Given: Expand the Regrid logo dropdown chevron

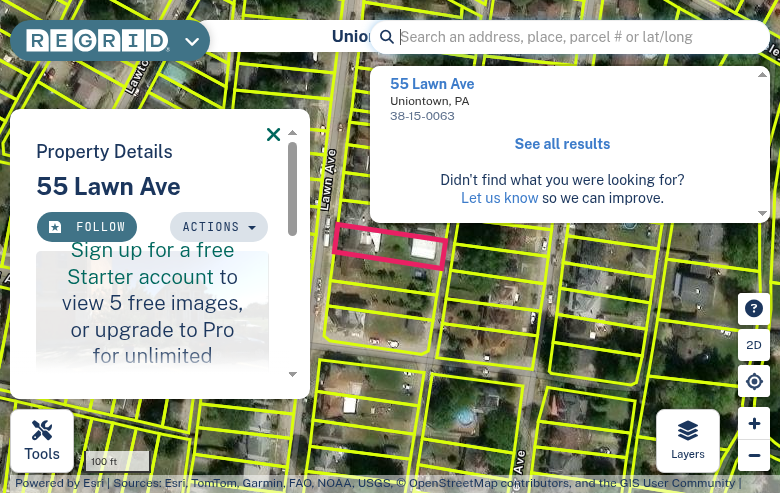Looking at the screenshot, I should pyautogui.click(x=192, y=41).
